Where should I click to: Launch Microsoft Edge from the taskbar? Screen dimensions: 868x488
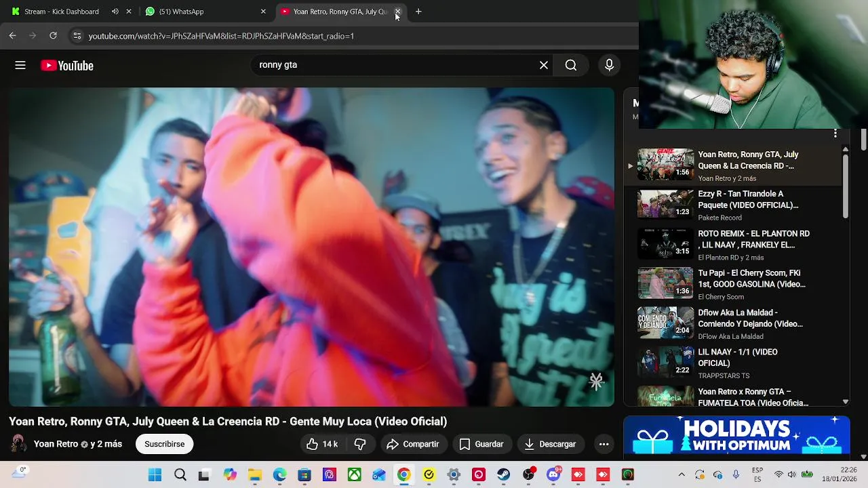(279, 475)
